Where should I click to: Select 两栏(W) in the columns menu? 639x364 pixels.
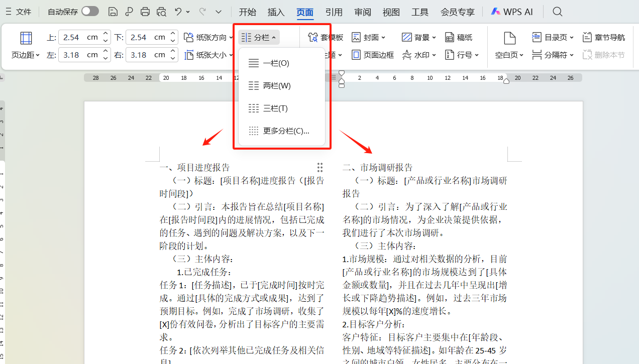click(275, 85)
